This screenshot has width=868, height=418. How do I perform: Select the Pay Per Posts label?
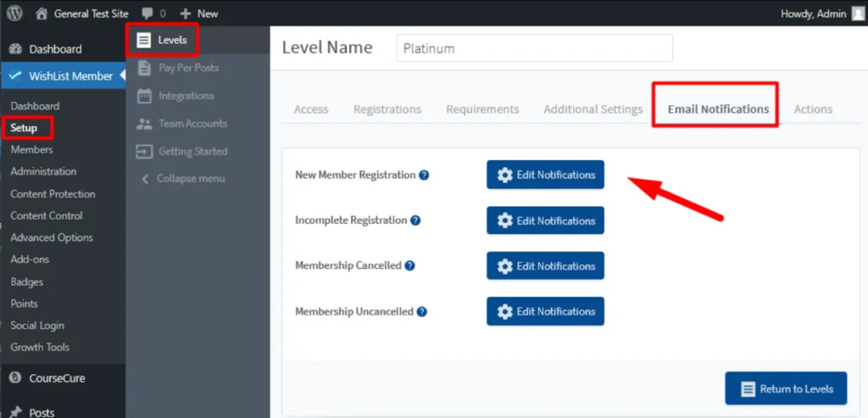pyautogui.click(x=189, y=68)
